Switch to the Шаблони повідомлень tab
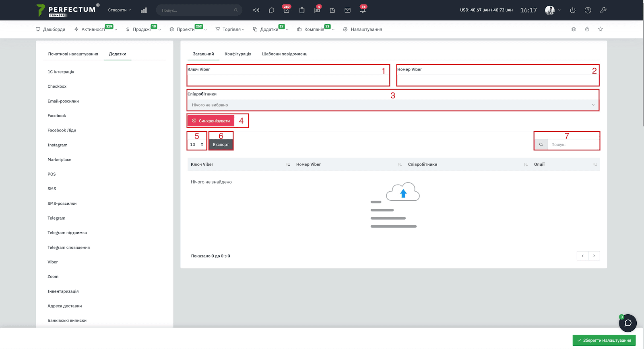The image size is (644, 349). (285, 54)
